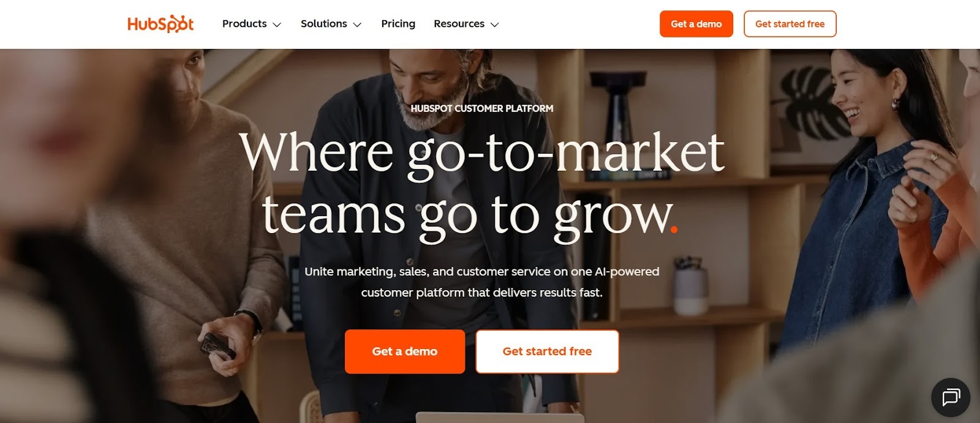Click the 'teams go to grow' headline line

point(467,214)
